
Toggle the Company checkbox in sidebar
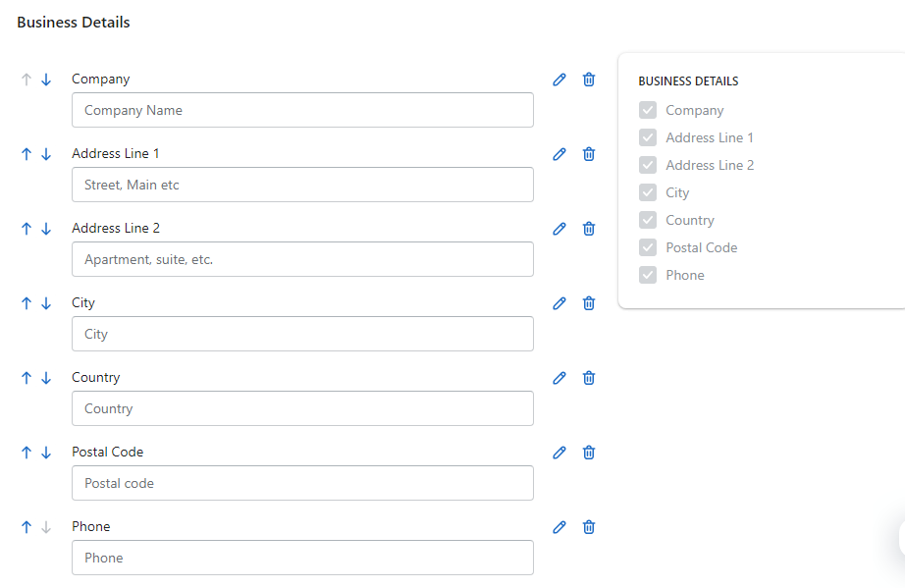point(648,110)
